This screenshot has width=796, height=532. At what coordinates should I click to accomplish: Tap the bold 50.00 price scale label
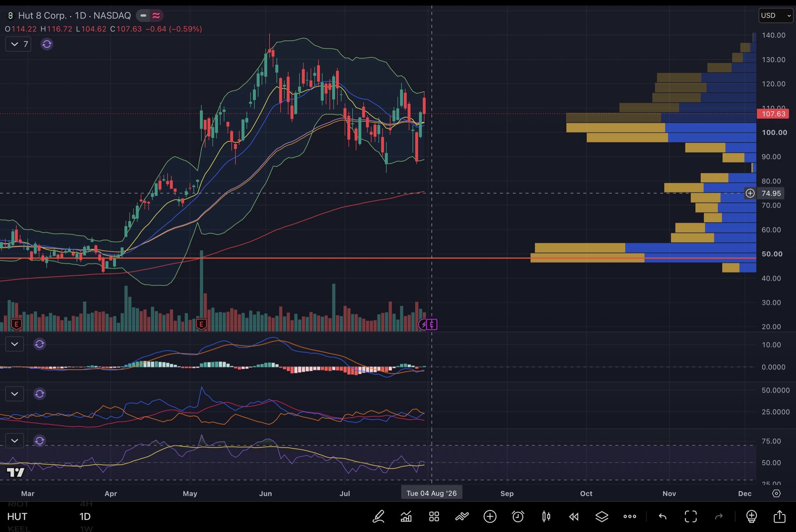[x=772, y=254]
